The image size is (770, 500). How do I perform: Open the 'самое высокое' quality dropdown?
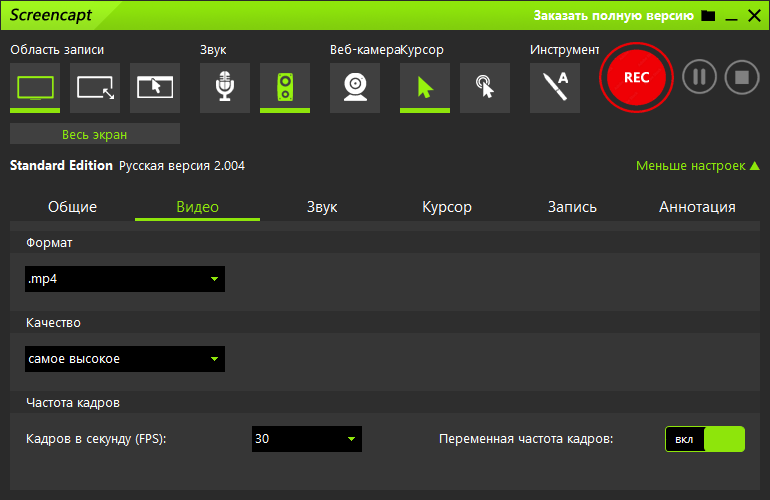125,359
